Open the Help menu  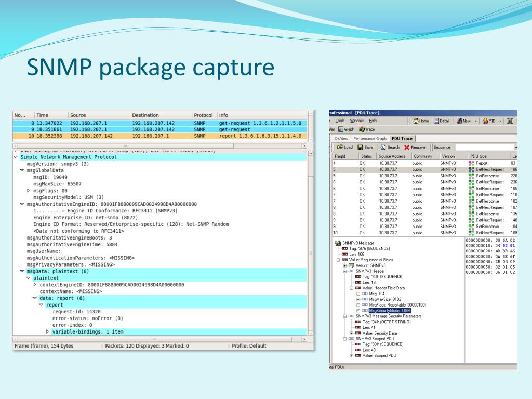click(373, 121)
